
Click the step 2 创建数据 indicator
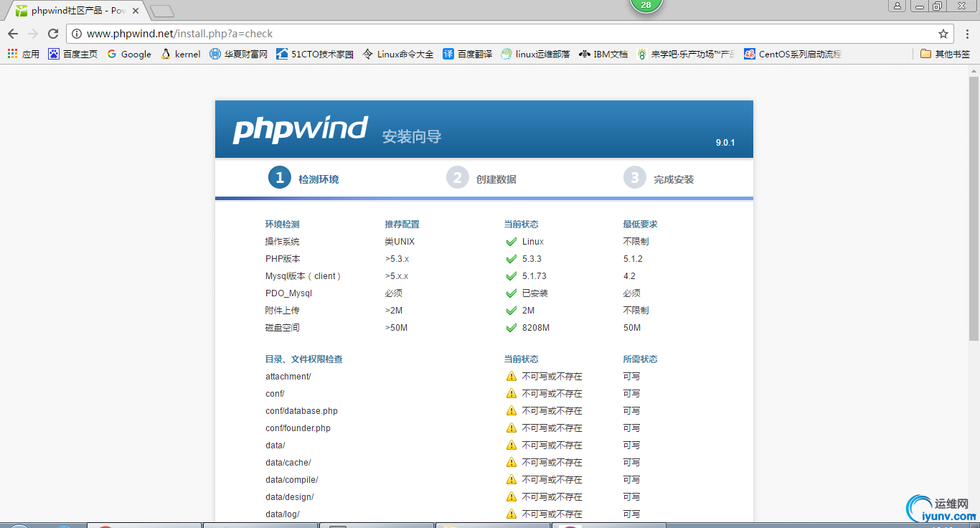coord(481,178)
